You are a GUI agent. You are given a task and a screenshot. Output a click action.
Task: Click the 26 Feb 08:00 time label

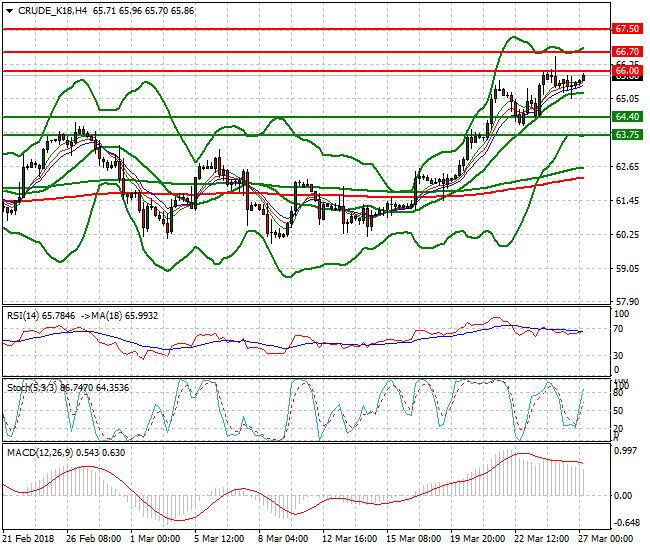coord(94,539)
